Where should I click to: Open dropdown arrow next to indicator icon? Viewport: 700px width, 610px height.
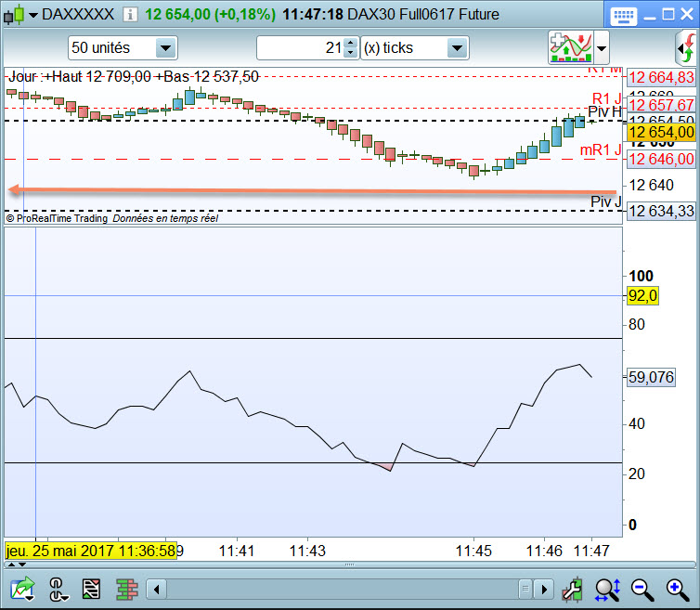(602, 47)
